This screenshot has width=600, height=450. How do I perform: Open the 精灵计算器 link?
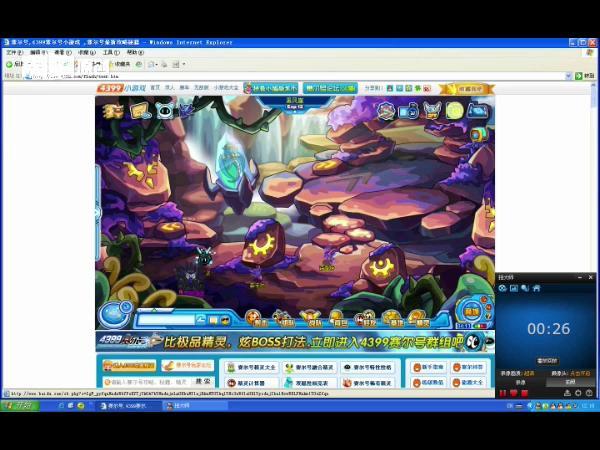tap(252, 383)
